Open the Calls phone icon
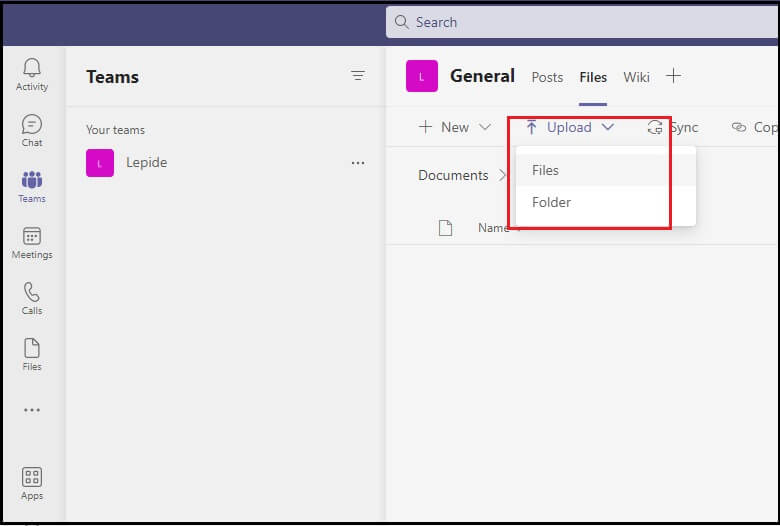This screenshot has width=780, height=526. coord(32,299)
